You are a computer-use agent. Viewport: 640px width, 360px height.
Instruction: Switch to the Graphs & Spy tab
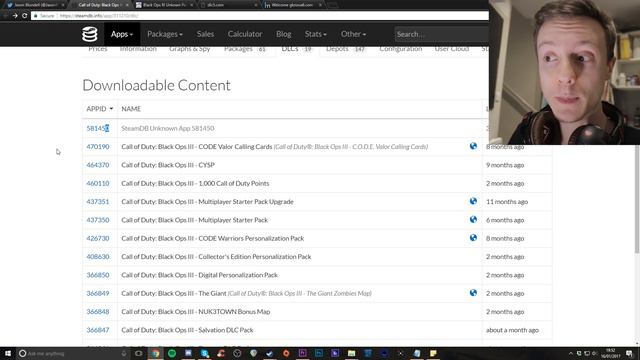point(189,49)
